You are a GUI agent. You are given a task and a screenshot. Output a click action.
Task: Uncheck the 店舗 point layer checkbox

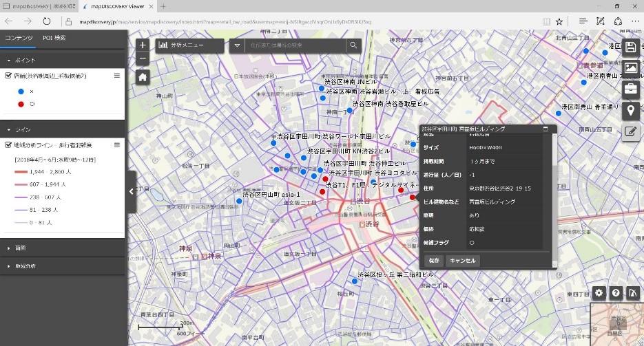[8, 76]
